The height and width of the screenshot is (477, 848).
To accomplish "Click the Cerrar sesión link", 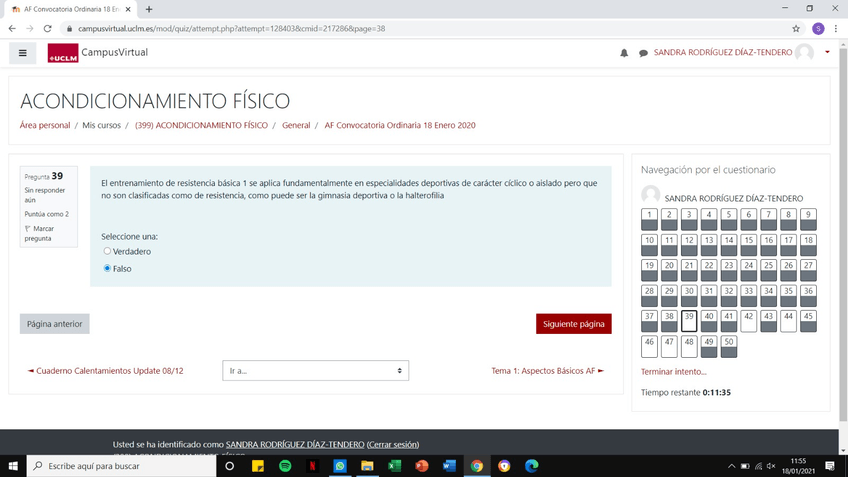I will [393, 445].
